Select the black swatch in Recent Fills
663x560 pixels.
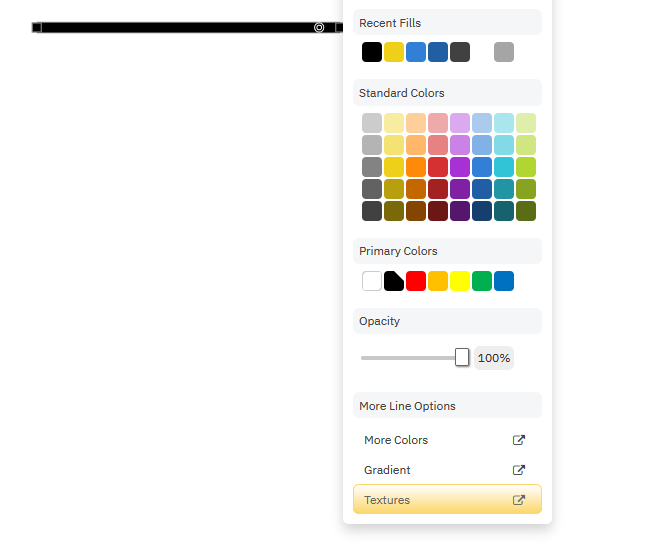372,52
